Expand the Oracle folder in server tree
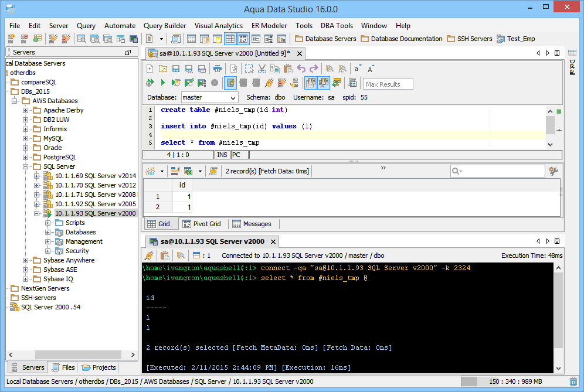584x392 pixels. [x=26, y=148]
